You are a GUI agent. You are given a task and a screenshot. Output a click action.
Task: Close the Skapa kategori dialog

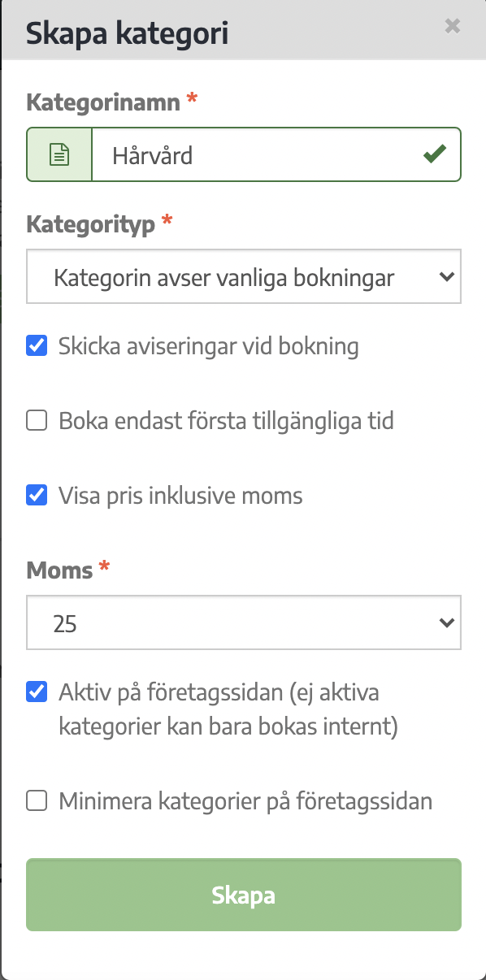[x=453, y=26]
